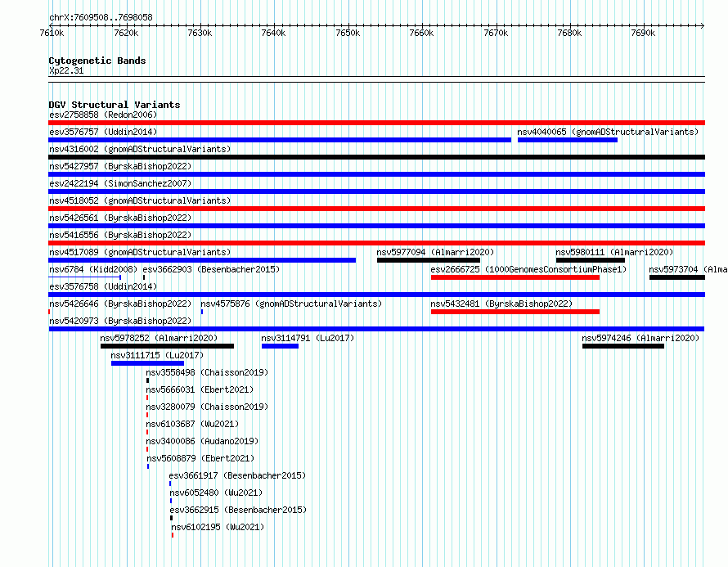This screenshot has height=567, width=728.
Task: Click nsv5432481 (ByrskaBishop2022) label
Action: (501, 304)
